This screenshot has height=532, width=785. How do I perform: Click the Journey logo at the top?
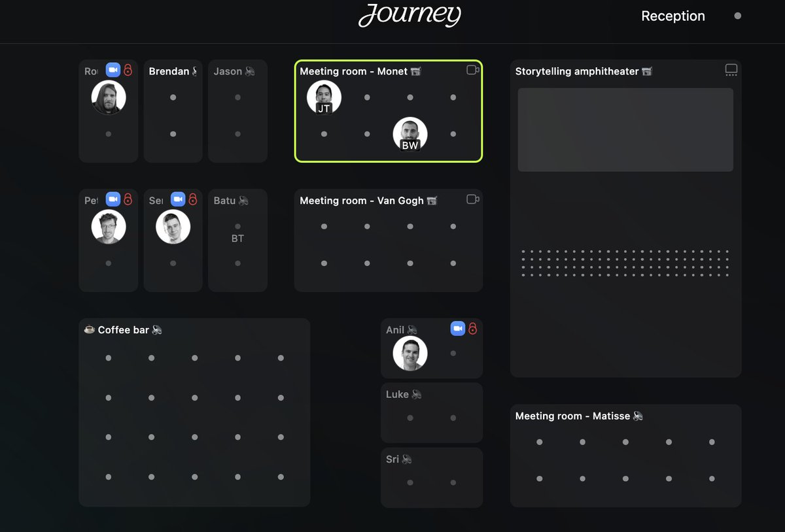410,14
